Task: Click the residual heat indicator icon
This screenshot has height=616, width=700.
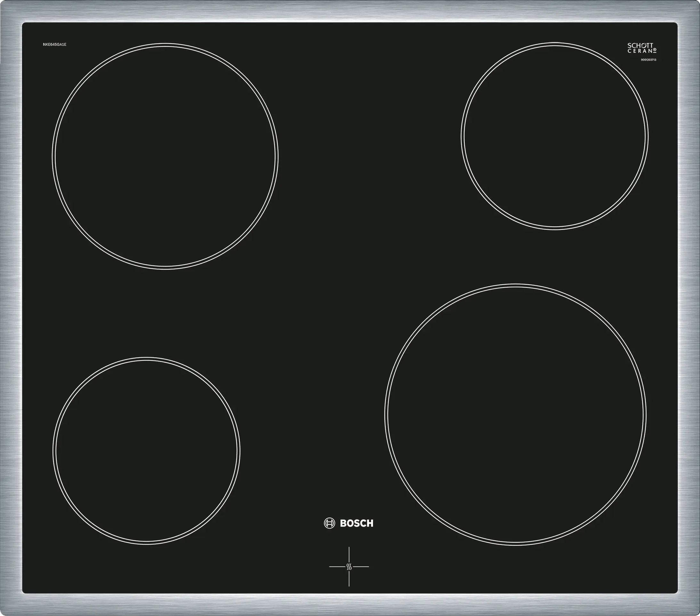Action: point(349,567)
